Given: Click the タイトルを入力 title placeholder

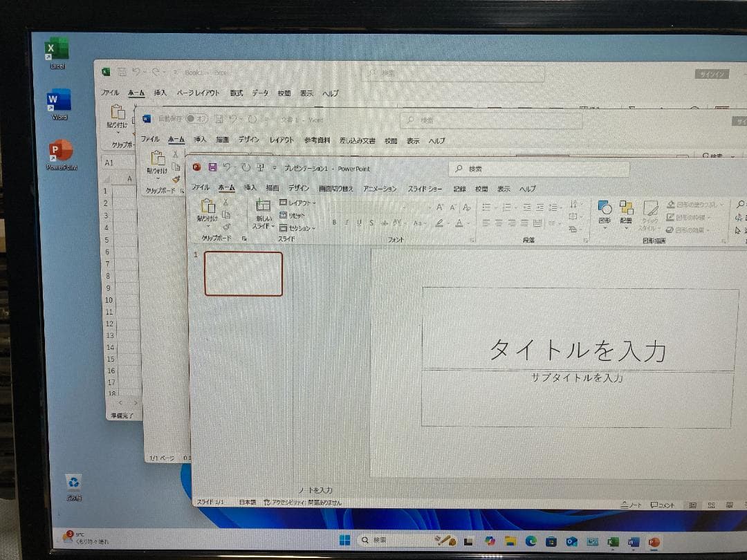Looking at the screenshot, I should coord(578,349).
